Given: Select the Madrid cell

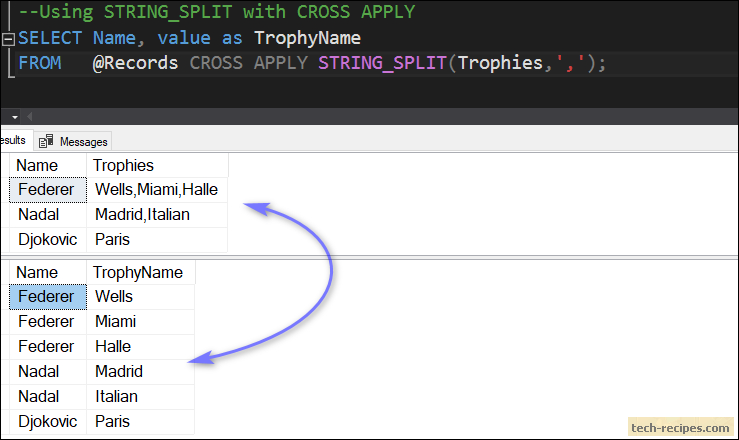Looking at the screenshot, I should [x=141, y=372].
